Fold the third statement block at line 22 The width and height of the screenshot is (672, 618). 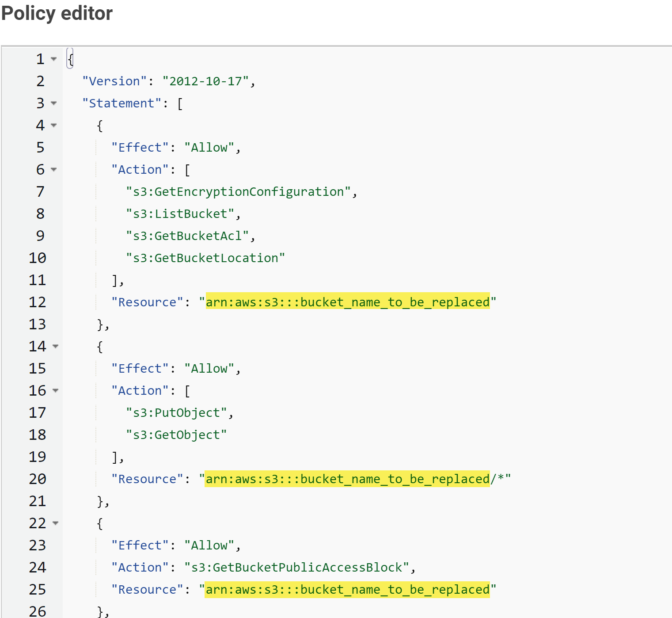pos(55,523)
